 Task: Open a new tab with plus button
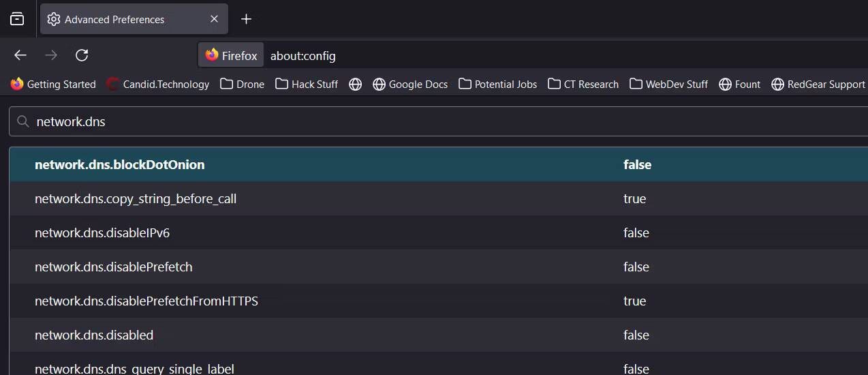[247, 19]
